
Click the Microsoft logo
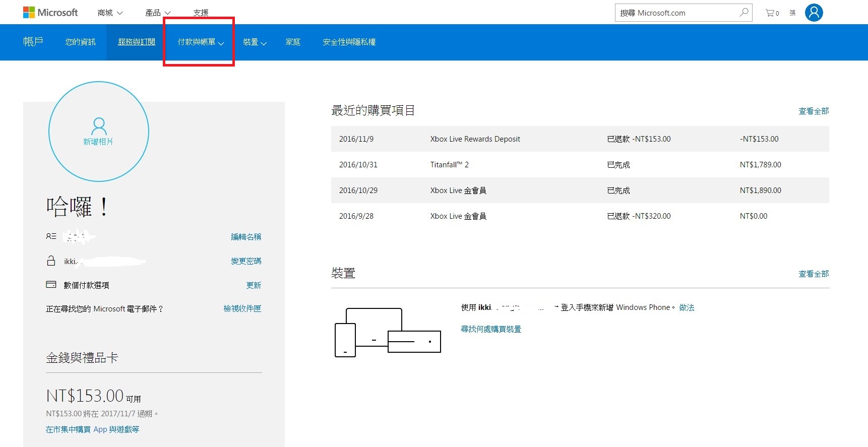pyautogui.click(x=50, y=13)
